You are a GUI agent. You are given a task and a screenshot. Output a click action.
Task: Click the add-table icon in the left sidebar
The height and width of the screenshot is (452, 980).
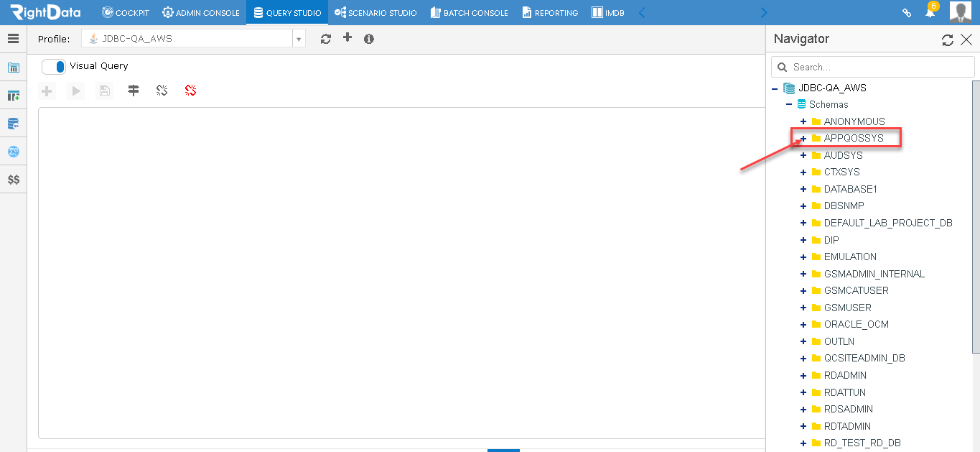click(13, 96)
